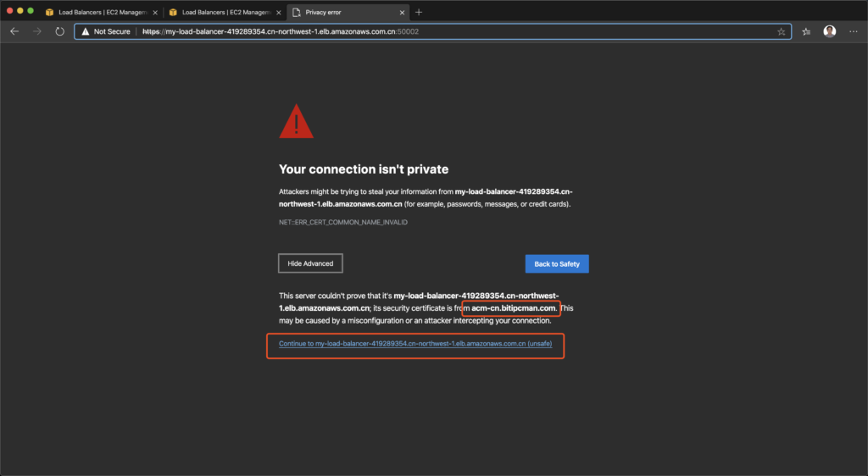
Task: Open the favorites list icon
Action: click(x=806, y=31)
